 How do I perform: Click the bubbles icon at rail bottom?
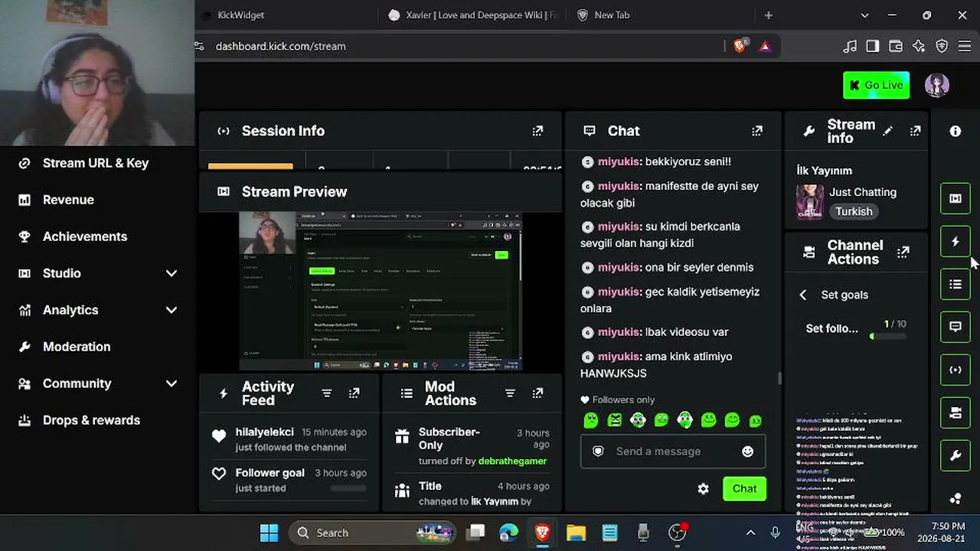pos(955,499)
